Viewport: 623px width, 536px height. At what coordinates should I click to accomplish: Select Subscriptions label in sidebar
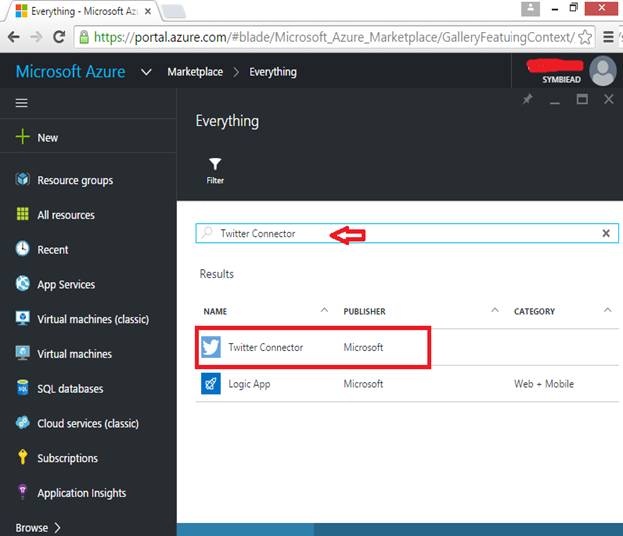coord(68,458)
